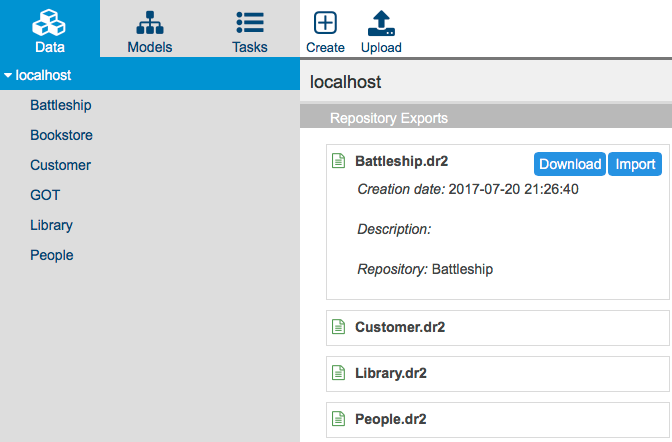Image resolution: width=672 pixels, height=442 pixels.
Task: Select the Bookstore repository
Action: click(x=61, y=135)
